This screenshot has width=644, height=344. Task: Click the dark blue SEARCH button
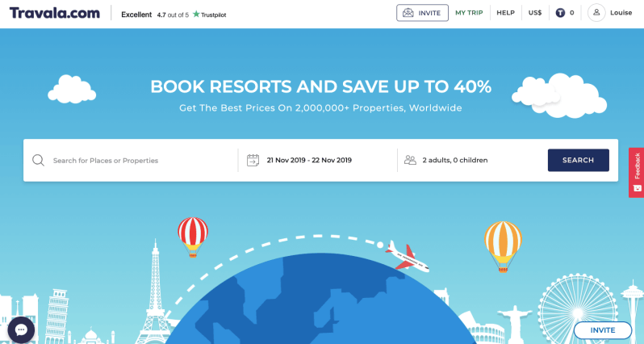coord(579,160)
